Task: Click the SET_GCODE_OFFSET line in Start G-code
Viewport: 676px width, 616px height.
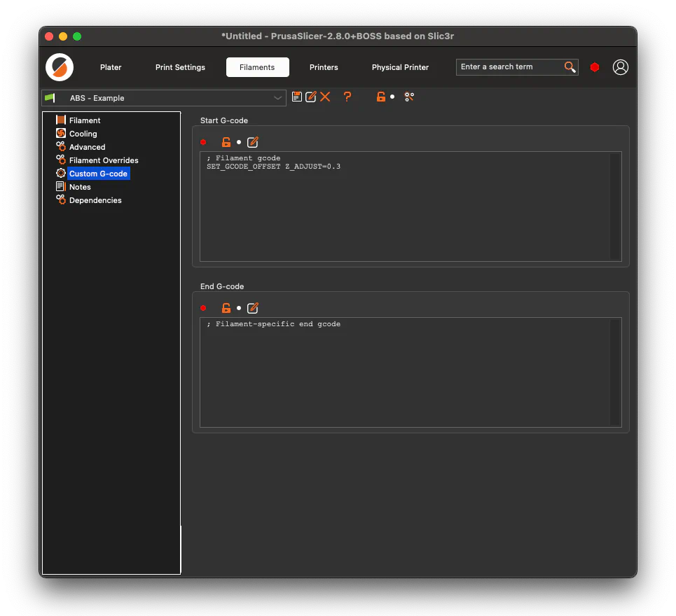Action: [x=273, y=167]
